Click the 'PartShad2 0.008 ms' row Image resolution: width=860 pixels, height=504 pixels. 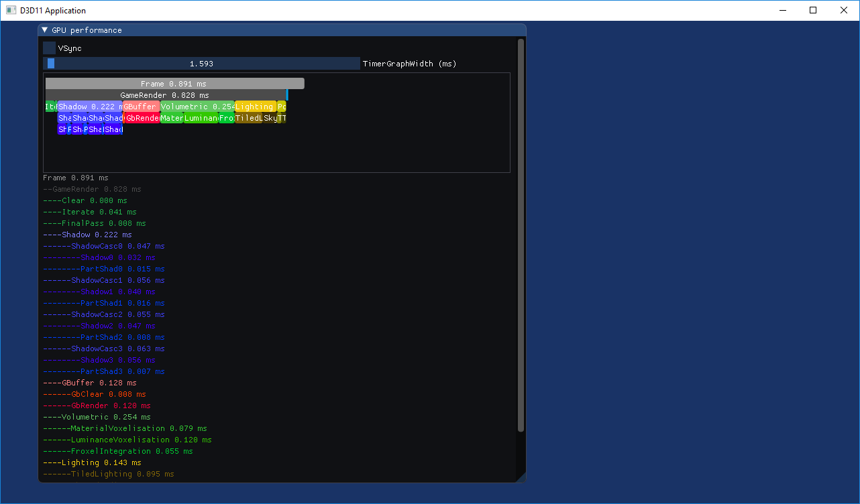104,337
